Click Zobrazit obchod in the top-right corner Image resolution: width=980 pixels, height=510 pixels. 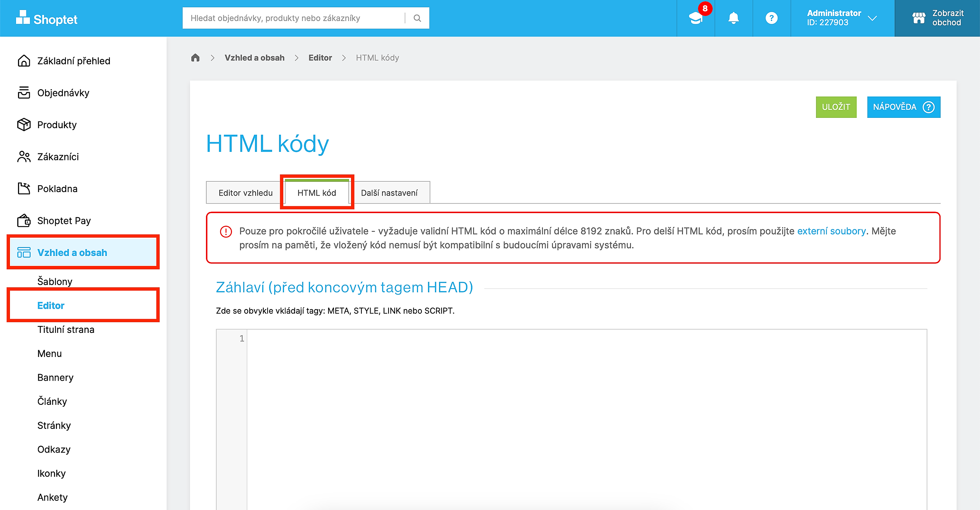[x=937, y=18]
